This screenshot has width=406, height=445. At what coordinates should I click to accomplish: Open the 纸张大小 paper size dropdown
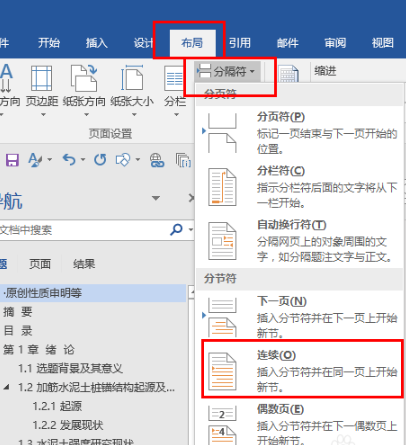132,90
